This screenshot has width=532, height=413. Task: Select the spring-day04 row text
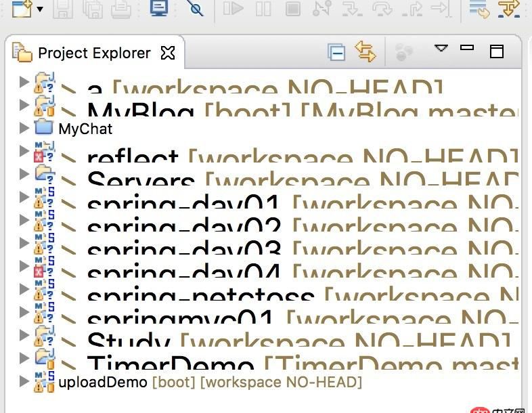303,270
